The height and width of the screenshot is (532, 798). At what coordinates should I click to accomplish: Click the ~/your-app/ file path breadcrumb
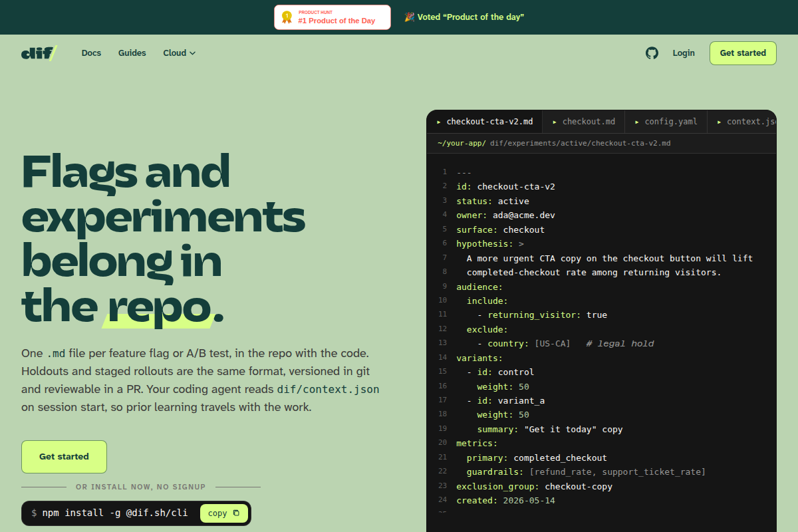[462, 143]
